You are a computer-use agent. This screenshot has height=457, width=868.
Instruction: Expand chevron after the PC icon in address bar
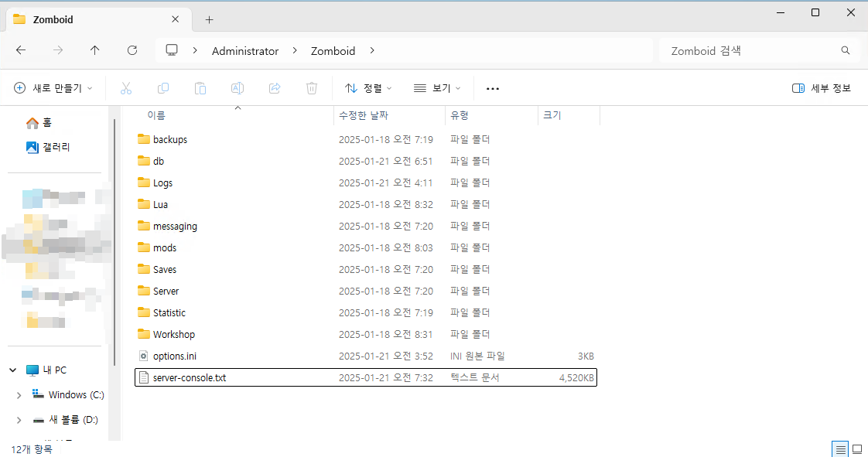195,50
